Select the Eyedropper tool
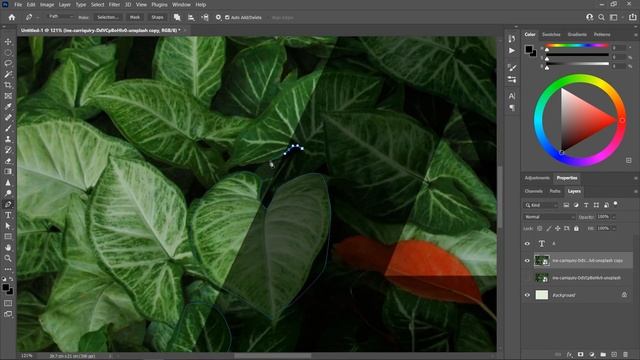This screenshot has width=640, height=360. point(8,107)
